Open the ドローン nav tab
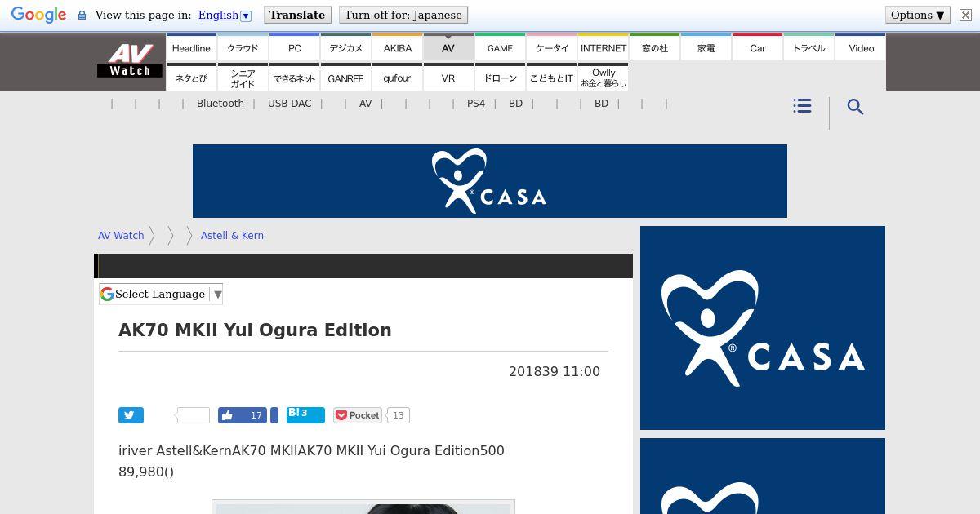Screen dimensions: 980x514 [500, 78]
